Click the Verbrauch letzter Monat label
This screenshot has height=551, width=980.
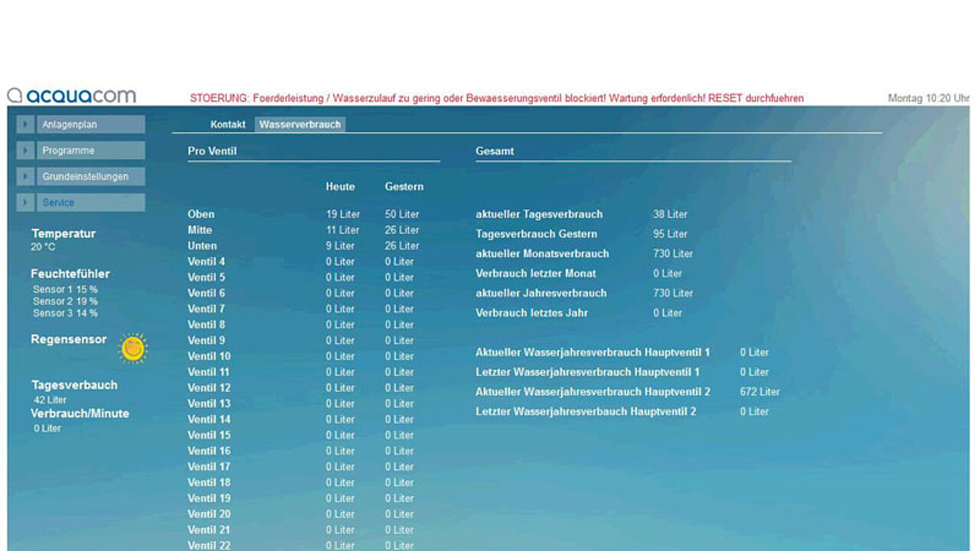[536, 273]
